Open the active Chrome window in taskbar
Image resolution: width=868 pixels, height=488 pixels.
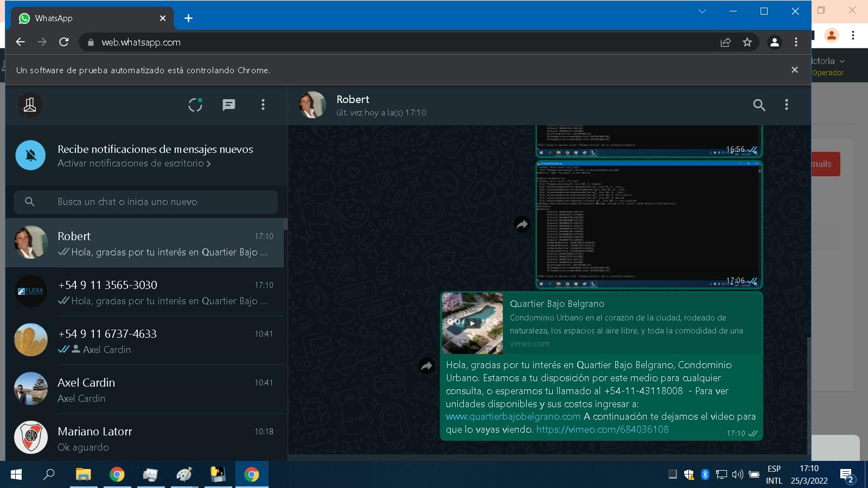click(252, 474)
